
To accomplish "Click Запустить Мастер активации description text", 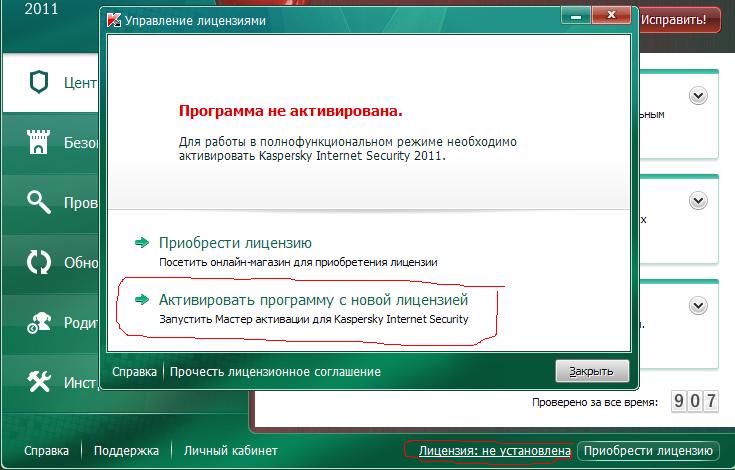I will pyautogui.click(x=314, y=320).
